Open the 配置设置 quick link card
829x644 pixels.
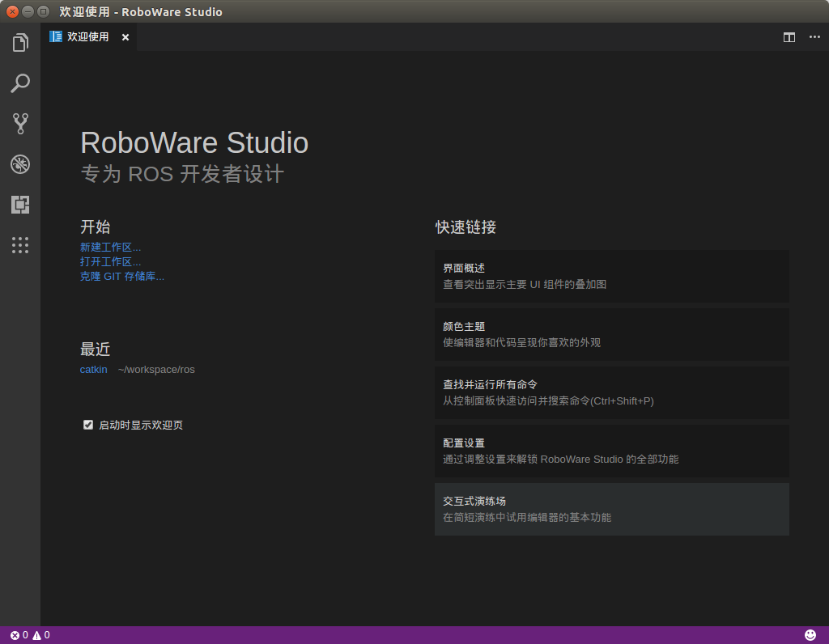click(x=612, y=451)
